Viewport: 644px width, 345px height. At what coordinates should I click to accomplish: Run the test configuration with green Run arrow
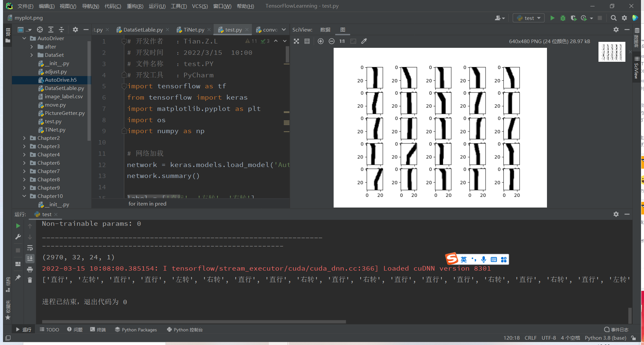click(553, 18)
